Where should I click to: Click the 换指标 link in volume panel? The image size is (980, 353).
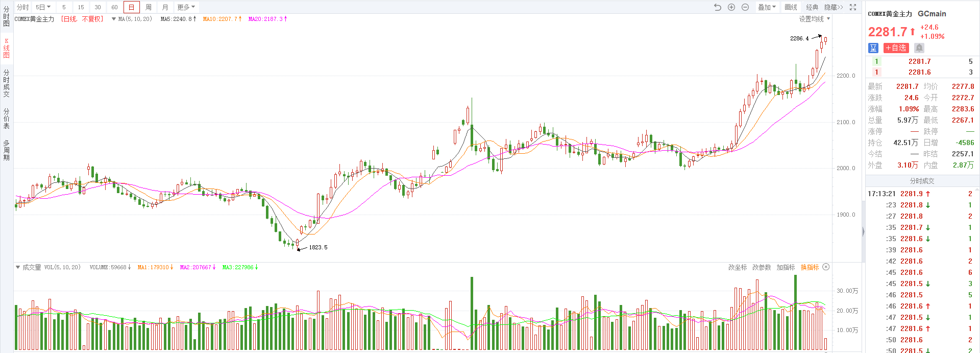[810, 267]
